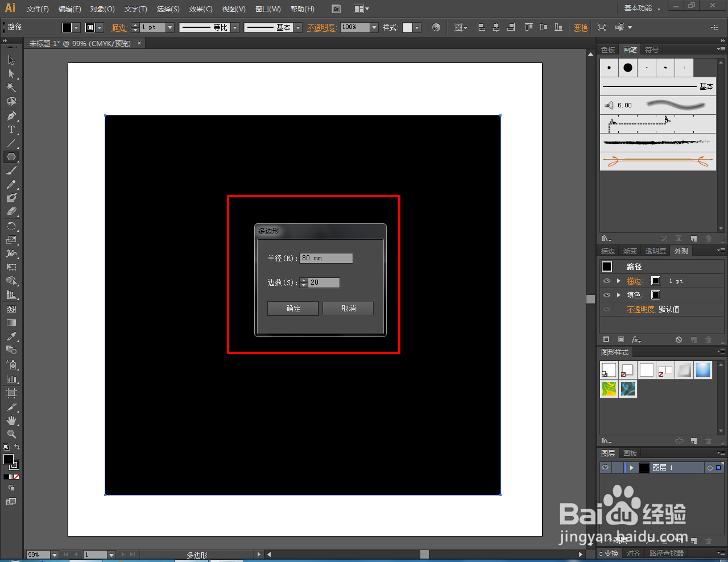Screen dimensions: 728x562
Task: Select the Width/Warp tool
Action: tap(11, 253)
